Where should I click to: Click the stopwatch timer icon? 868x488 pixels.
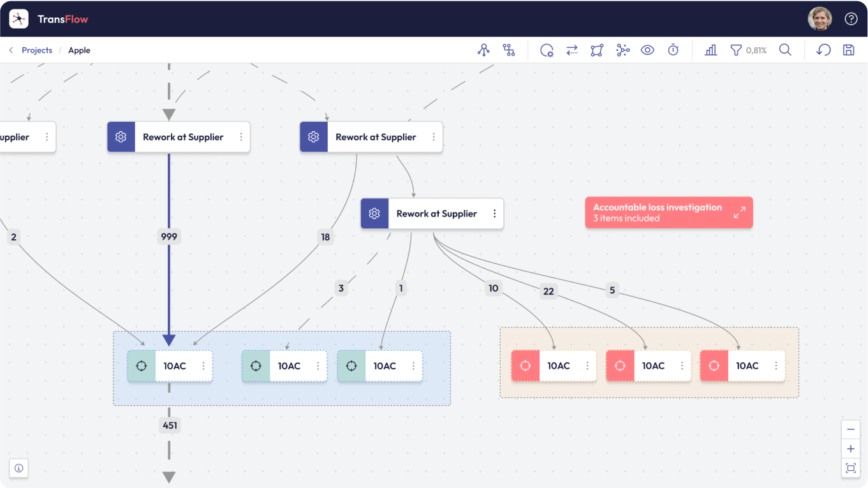coord(673,50)
